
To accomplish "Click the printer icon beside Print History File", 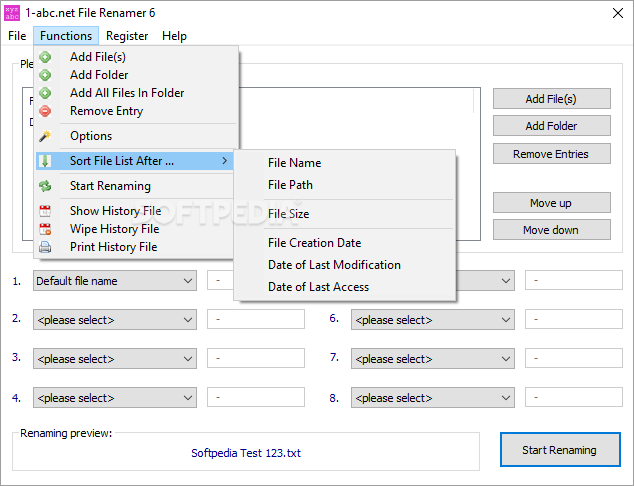I will 45,247.
